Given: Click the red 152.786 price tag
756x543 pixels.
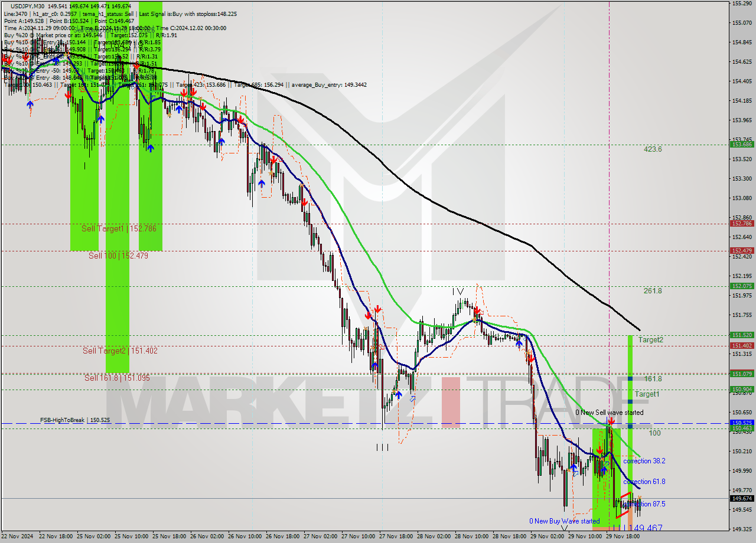Looking at the screenshot, I should click(742, 224).
